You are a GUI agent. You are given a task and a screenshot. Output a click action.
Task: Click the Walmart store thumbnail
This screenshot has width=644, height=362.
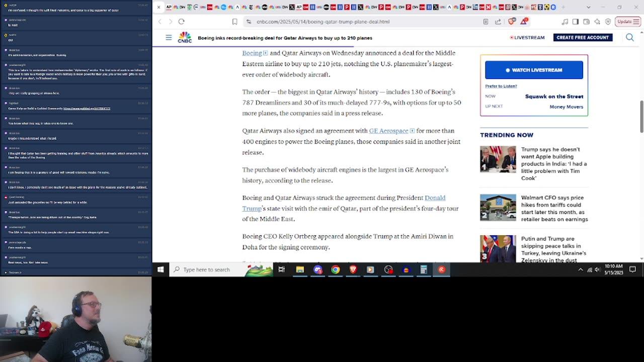click(498, 208)
